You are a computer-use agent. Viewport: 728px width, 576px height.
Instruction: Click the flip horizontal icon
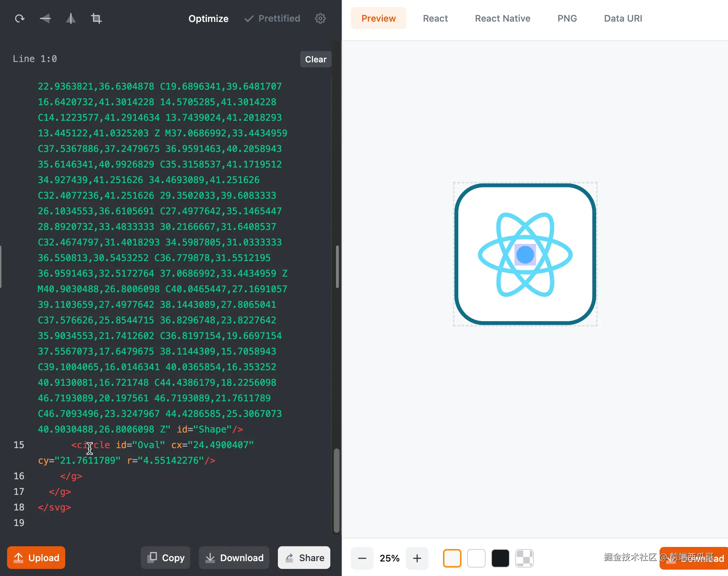71,18
